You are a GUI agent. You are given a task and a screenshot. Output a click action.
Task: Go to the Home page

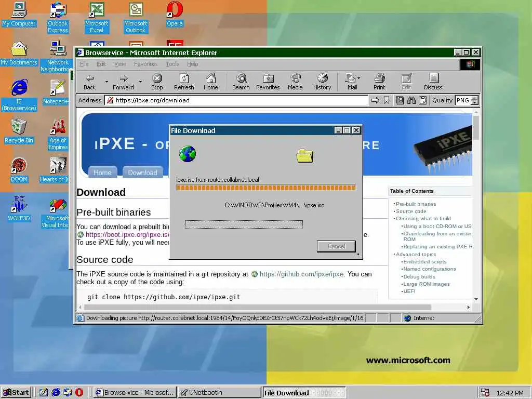[x=211, y=82]
